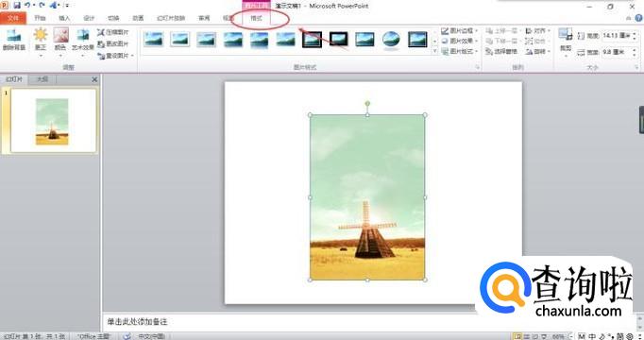Open the PowerPoint Help question mark
The image size is (644, 340).
coord(639,18)
